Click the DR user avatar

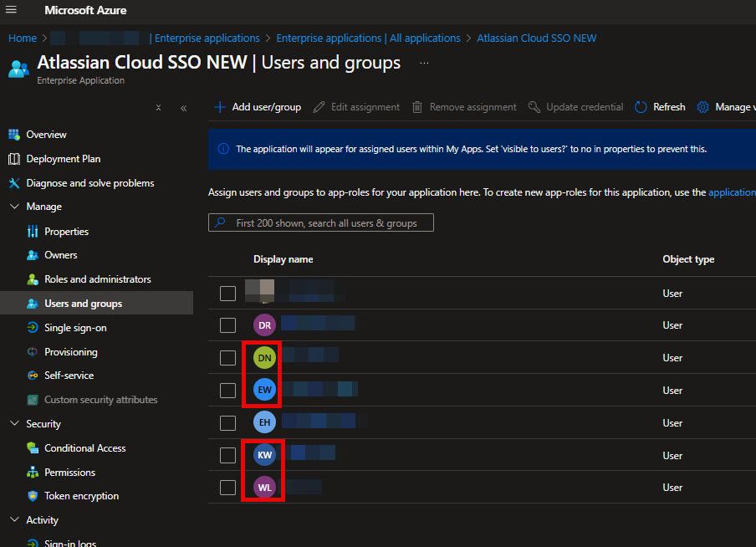point(264,325)
